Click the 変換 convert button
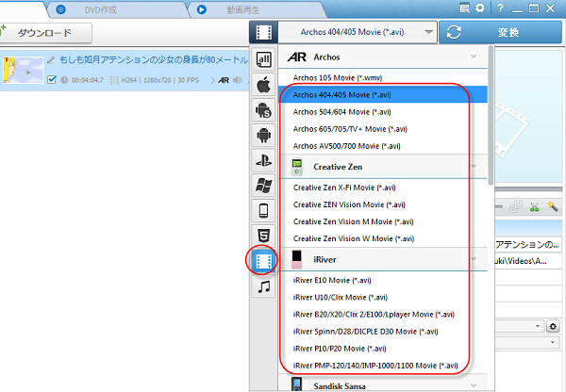 [x=500, y=32]
